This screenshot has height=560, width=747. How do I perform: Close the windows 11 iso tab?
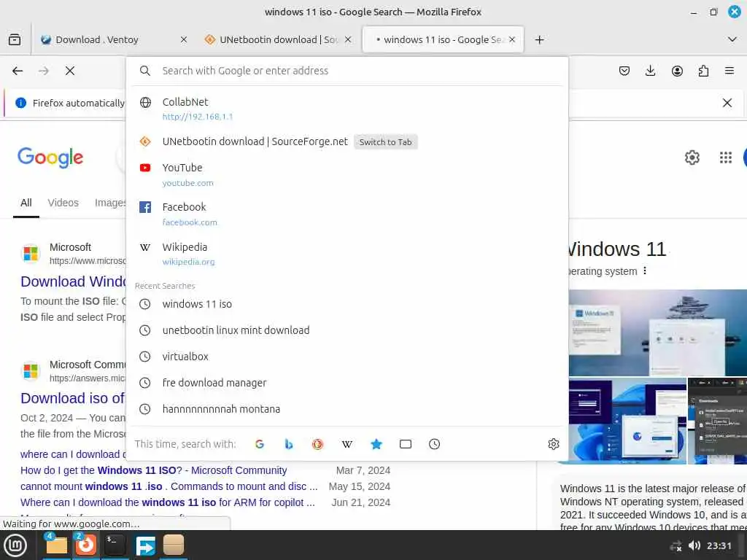pos(512,40)
